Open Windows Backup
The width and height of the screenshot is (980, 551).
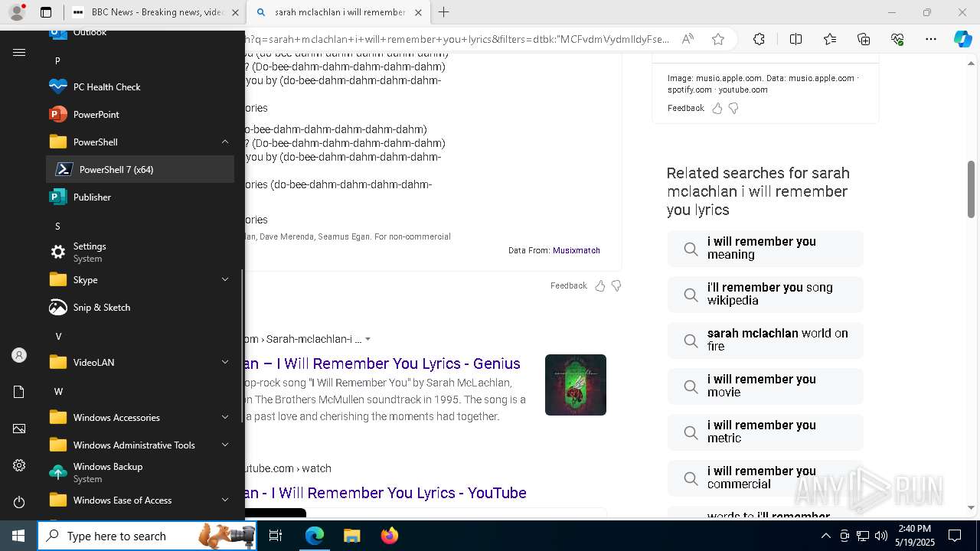140,472
